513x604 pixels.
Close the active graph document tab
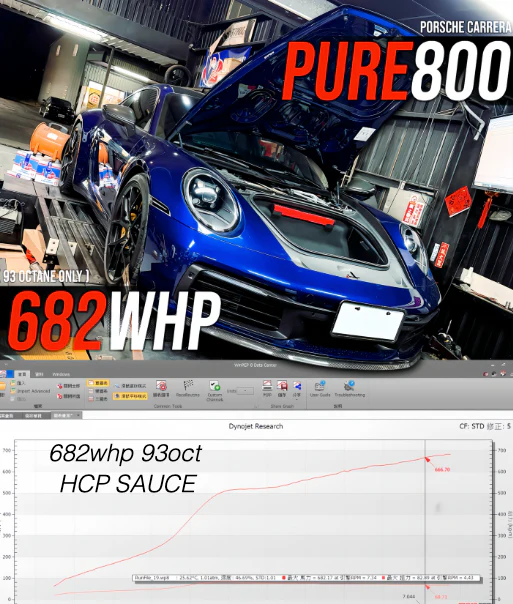[78, 415]
